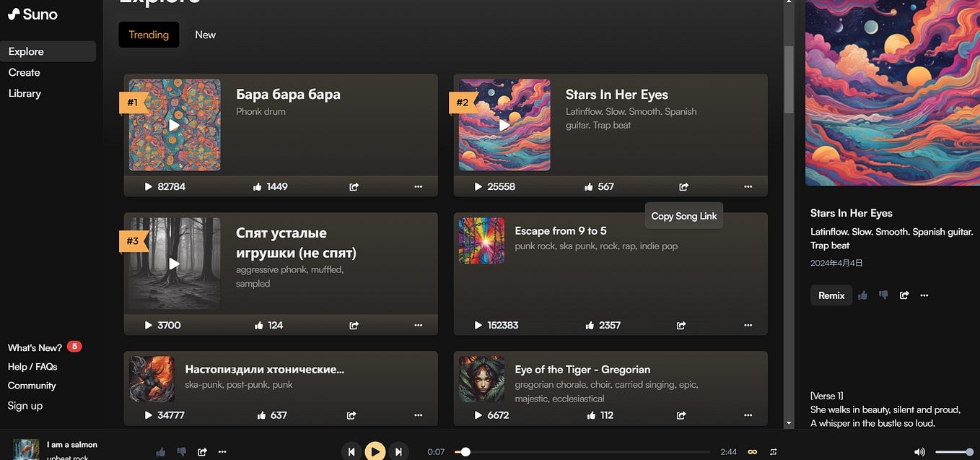Go to the previous track
980x460 pixels.
[351, 451]
